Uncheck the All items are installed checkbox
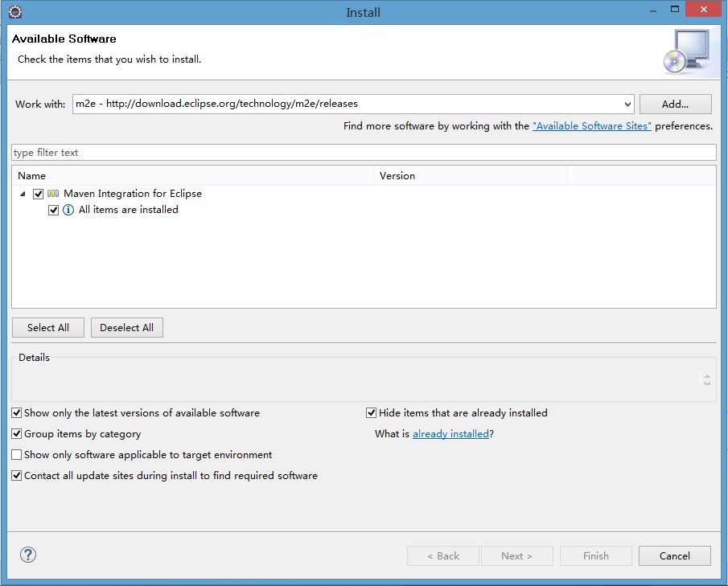This screenshot has width=728, height=586. [54, 210]
